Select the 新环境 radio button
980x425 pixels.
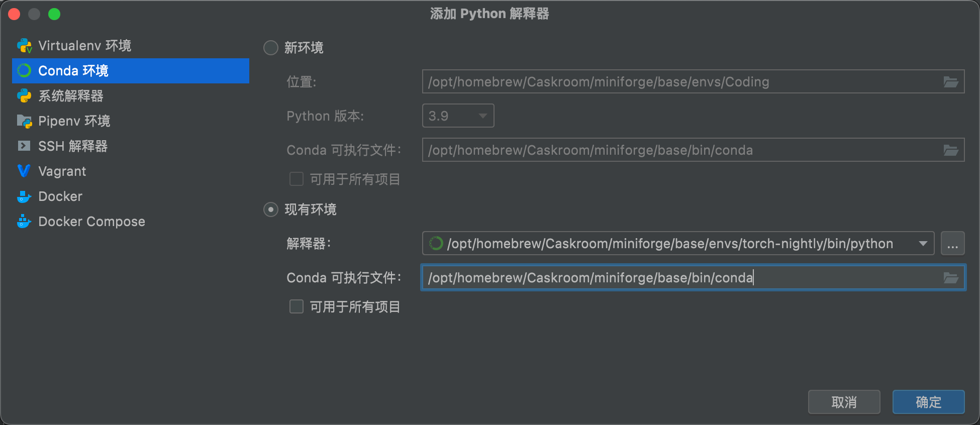click(x=271, y=48)
